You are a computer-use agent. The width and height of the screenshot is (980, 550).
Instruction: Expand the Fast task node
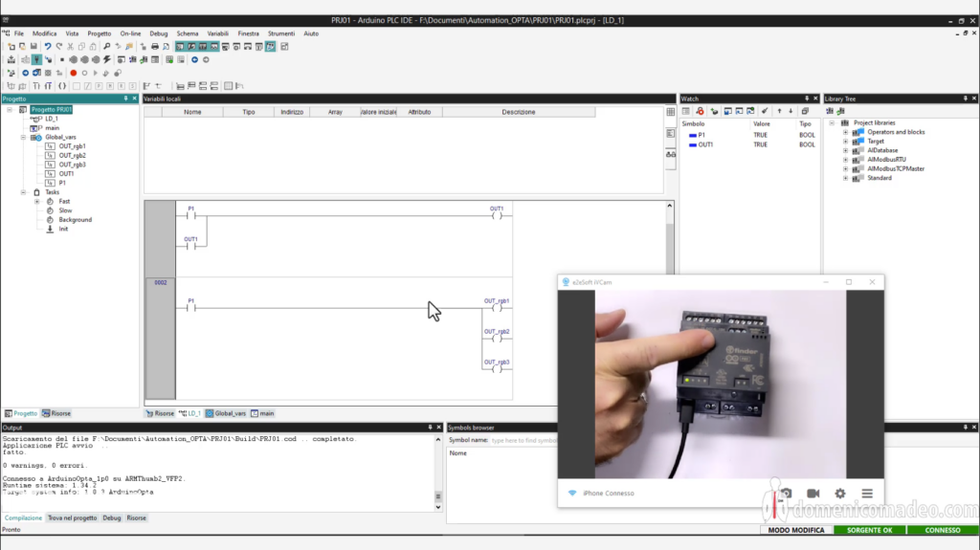tap(37, 201)
